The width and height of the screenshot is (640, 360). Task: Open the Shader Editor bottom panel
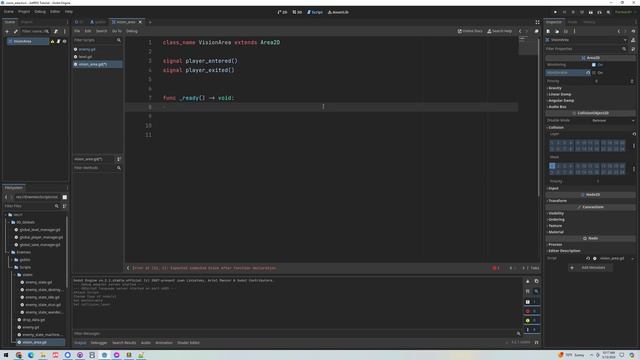click(189, 343)
